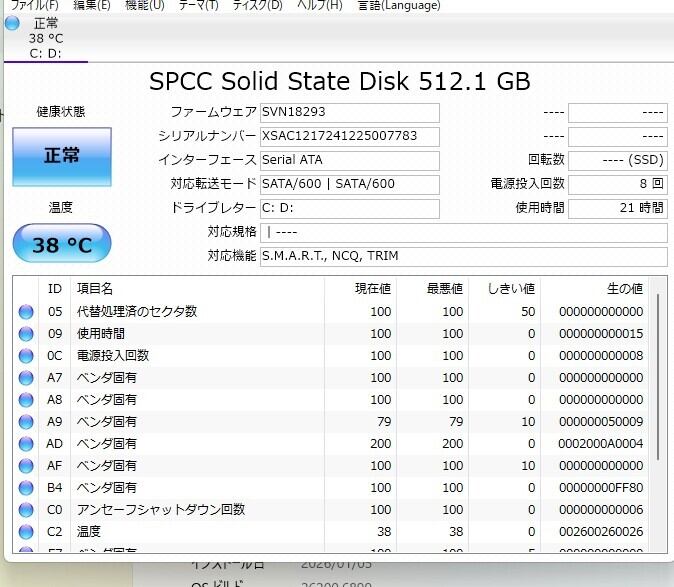Image resolution: width=674 pixels, height=587 pixels.
Task: Click the status orb of row C2
Action: tap(26, 532)
